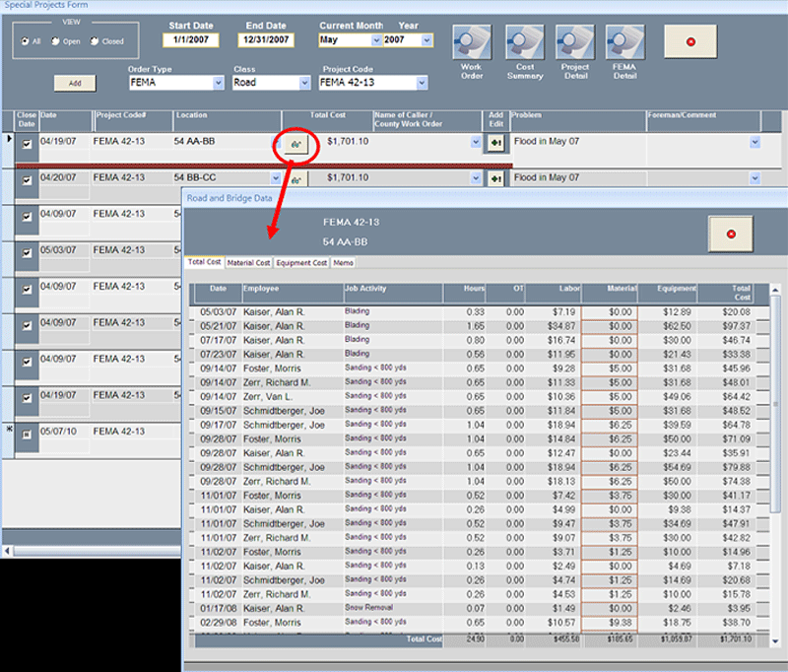Image resolution: width=788 pixels, height=672 pixels.
Task: Open the Work Order report icon
Action: [x=472, y=42]
